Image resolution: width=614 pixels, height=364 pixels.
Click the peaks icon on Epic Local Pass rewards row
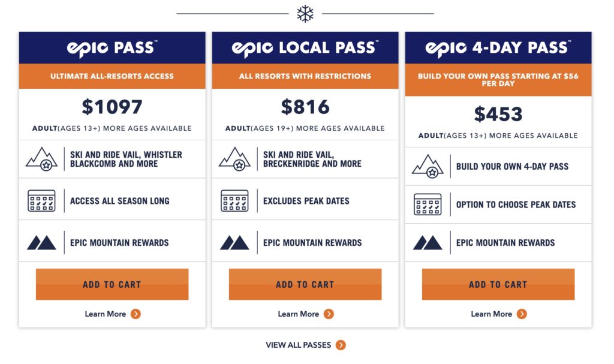[234, 243]
